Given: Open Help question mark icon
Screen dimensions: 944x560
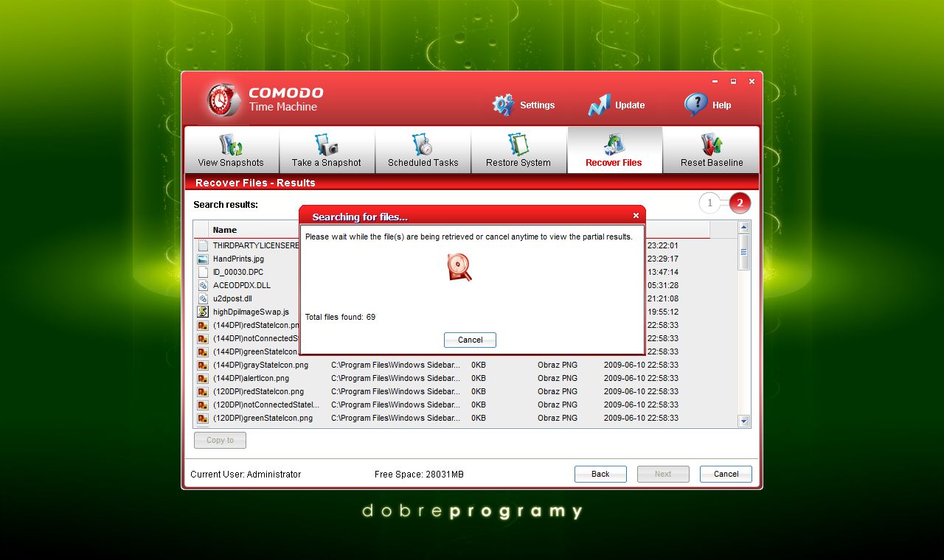Looking at the screenshot, I should click(x=695, y=105).
